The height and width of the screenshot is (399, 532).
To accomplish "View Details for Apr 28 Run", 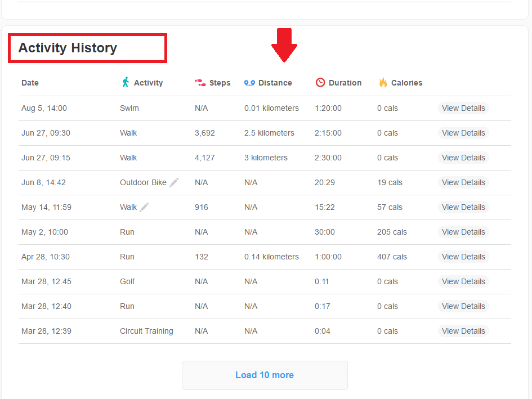I will point(463,257).
